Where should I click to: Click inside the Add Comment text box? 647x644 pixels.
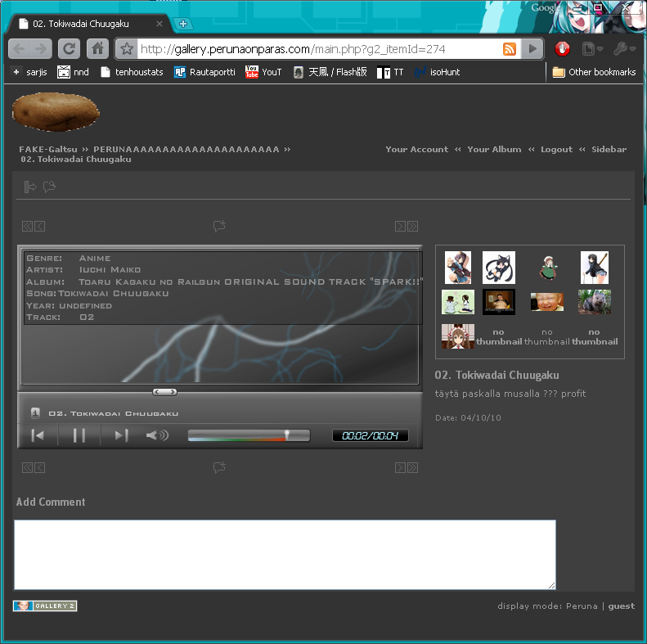[285, 554]
